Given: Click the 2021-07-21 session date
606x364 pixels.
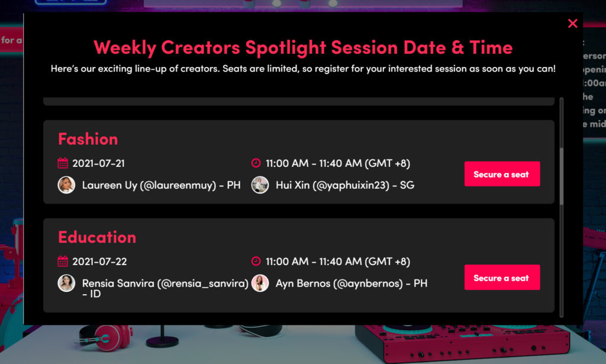Looking at the screenshot, I should click(98, 163).
